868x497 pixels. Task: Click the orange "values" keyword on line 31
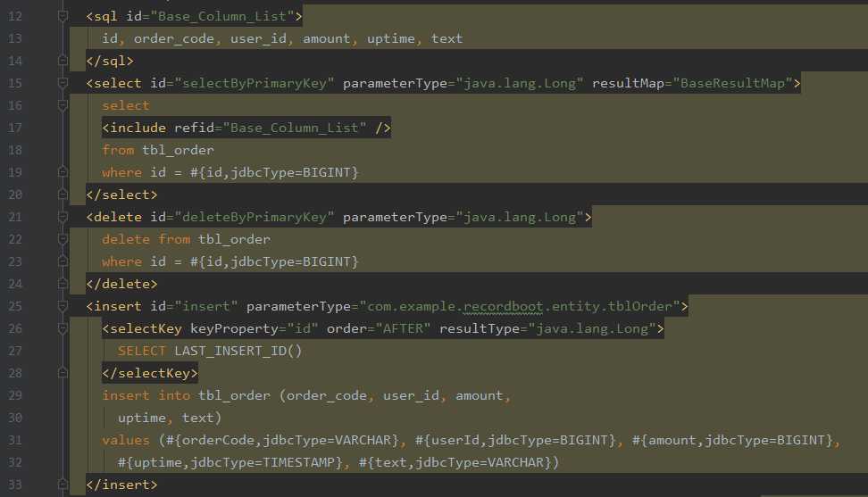[x=126, y=440]
